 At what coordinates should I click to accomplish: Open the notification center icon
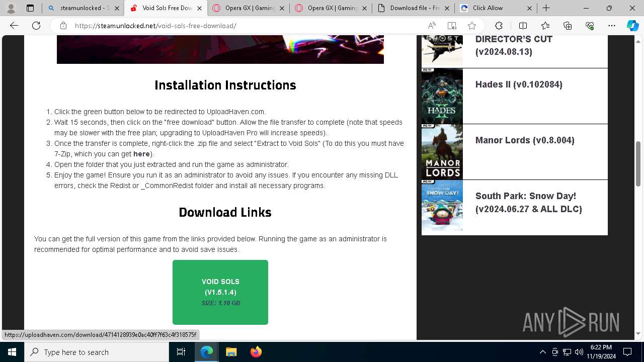(x=627, y=352)
